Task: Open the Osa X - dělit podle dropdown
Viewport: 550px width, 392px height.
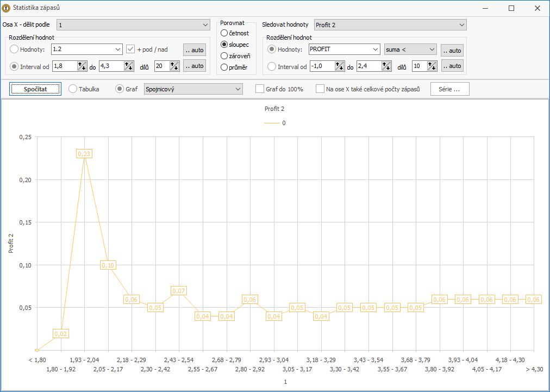Action: tap(133, 25)
